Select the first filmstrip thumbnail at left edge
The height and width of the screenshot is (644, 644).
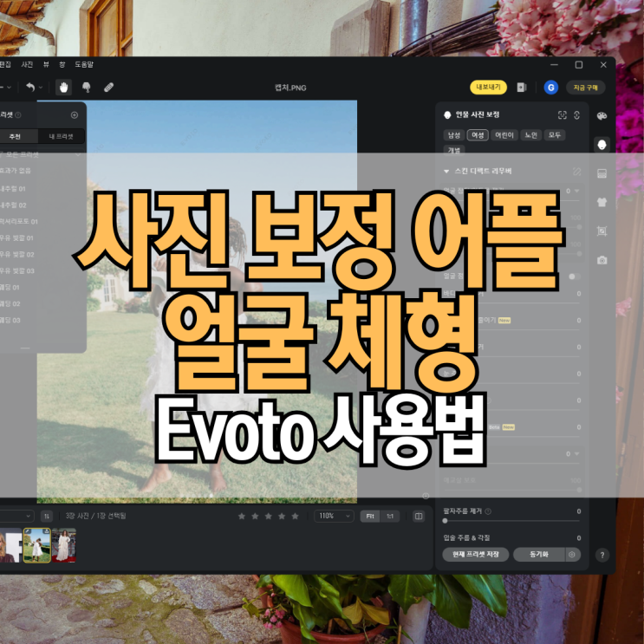click(10, 545)
